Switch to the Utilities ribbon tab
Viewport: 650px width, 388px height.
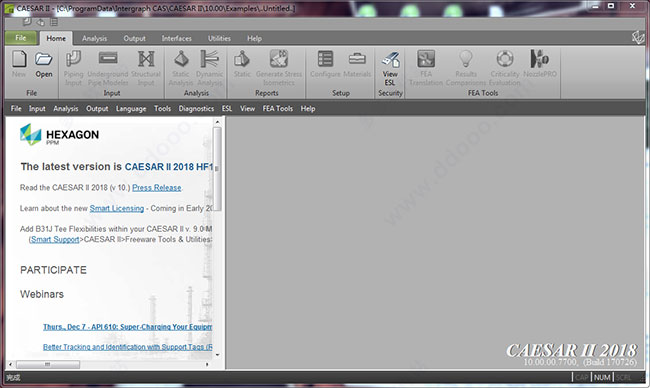point(219,38)
